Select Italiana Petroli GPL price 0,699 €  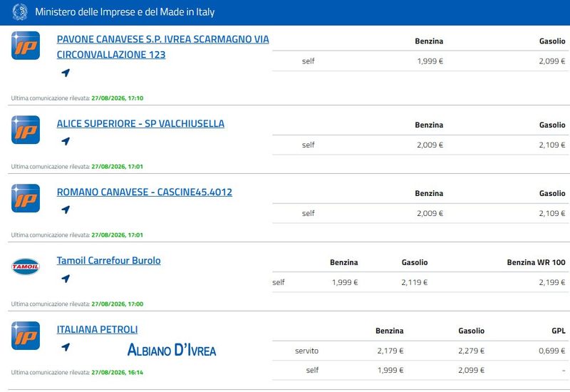tap(552, 351)
